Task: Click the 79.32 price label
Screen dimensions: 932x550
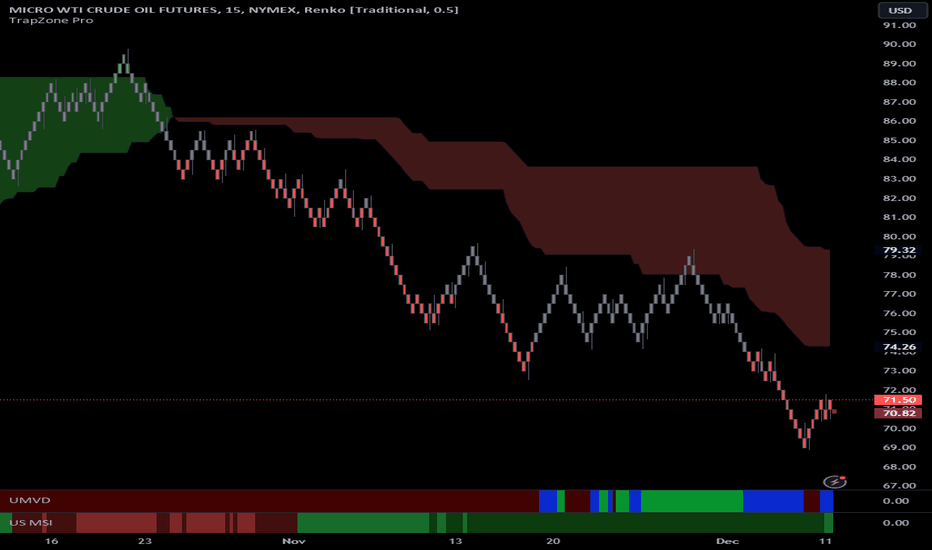Action: pyautogui.click(x=899, y=250)
